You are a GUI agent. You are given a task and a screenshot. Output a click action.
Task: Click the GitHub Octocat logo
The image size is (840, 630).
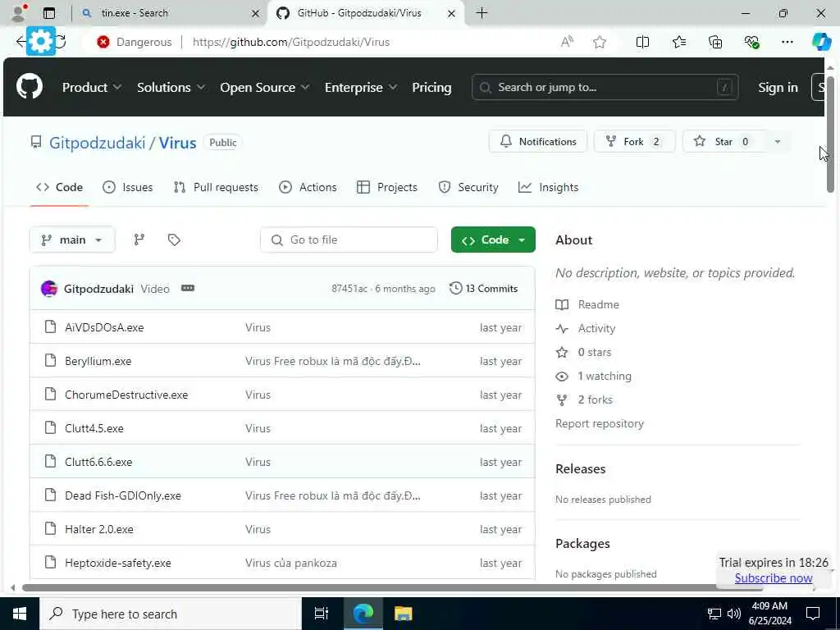coord(30,87)
